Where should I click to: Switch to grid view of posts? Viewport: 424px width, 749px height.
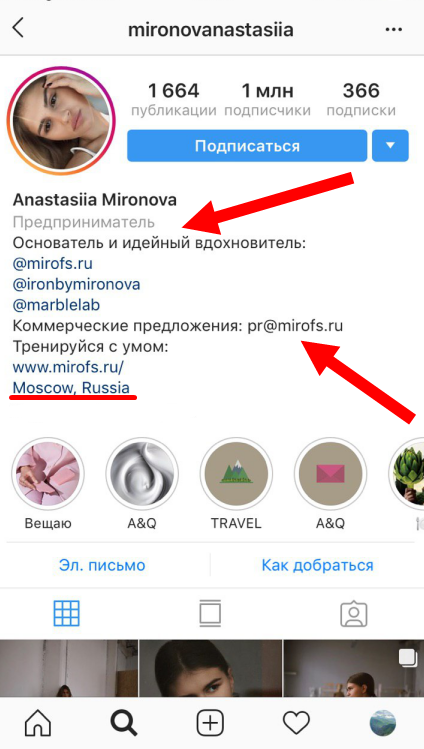[x=67, y=613]
